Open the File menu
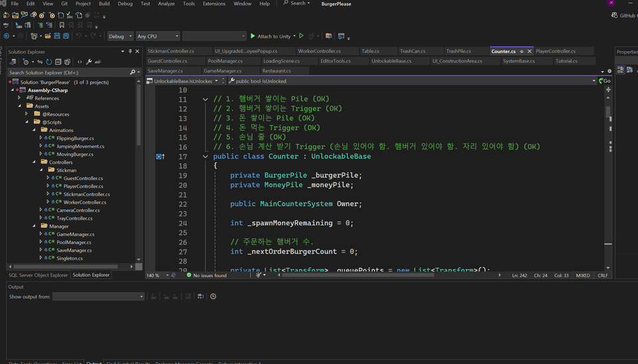This screenshot has width=638, height=364. 15,4
